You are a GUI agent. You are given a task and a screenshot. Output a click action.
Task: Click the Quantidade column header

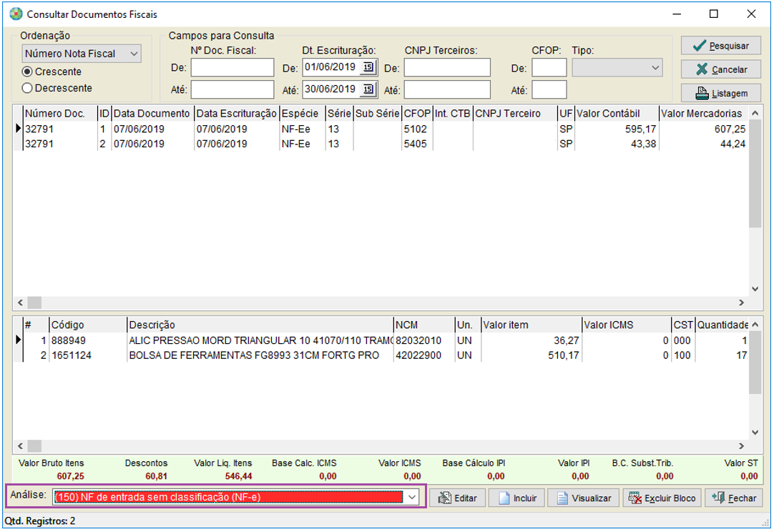722,325
